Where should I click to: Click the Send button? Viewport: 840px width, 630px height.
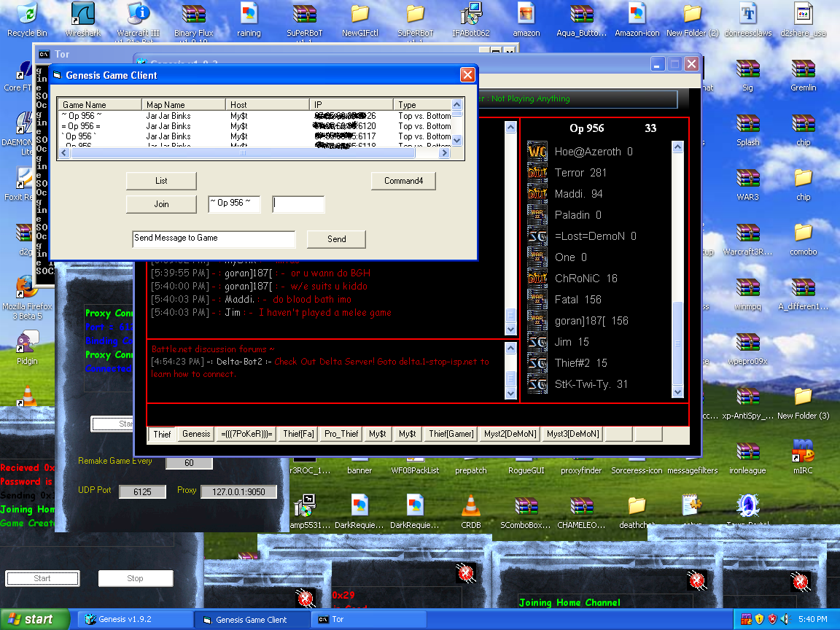336,239
